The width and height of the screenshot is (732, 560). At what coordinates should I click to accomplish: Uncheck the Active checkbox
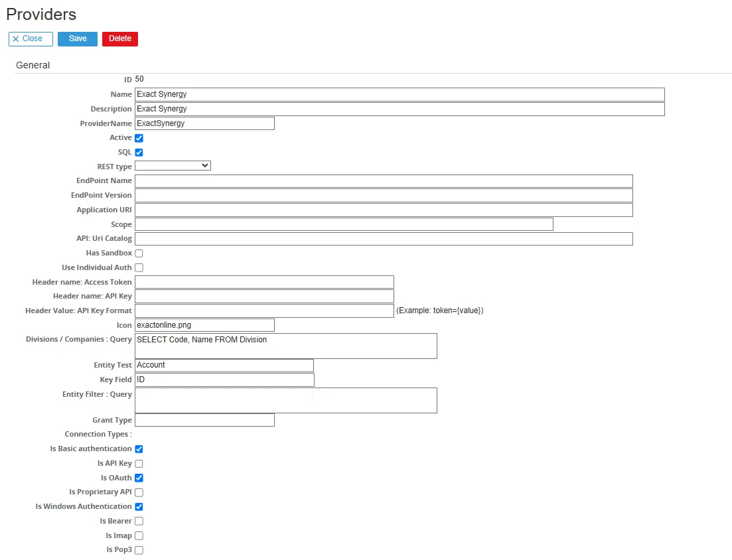pyautogui.click(x=139, y=138)
